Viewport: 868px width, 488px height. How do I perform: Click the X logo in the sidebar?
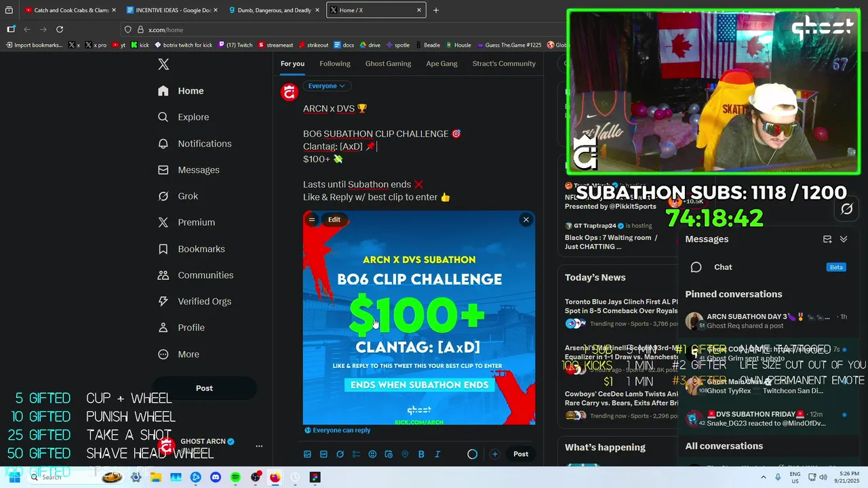tap(163, 64)
